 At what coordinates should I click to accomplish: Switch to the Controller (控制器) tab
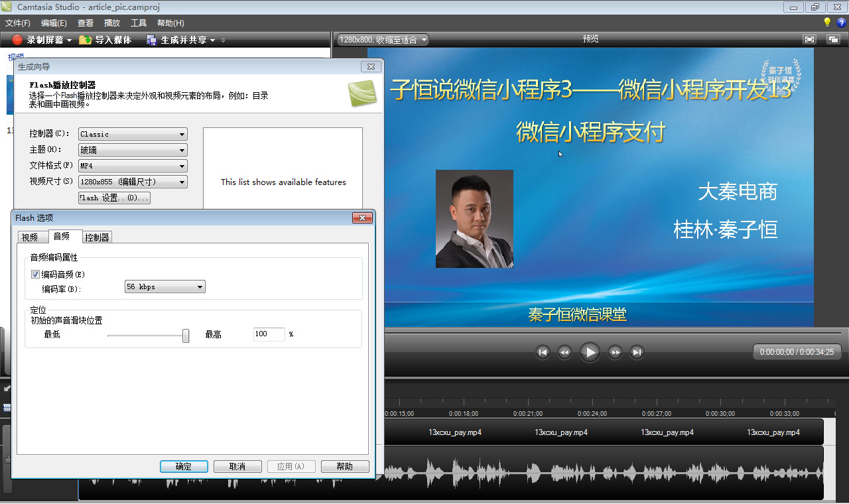pos(97,237)
